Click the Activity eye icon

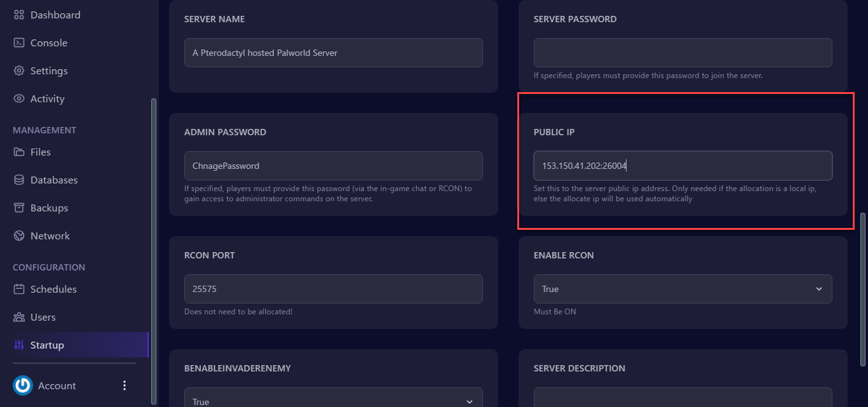tap(19, 98)
